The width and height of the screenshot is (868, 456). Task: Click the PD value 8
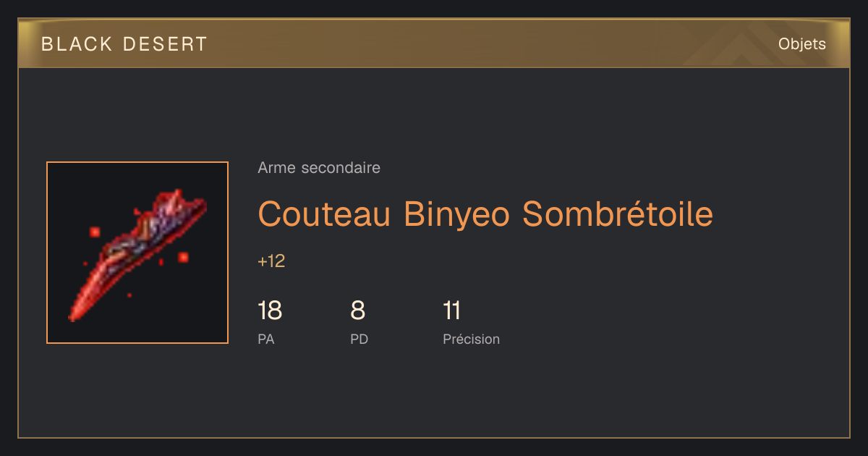click(x=358, y=311)
